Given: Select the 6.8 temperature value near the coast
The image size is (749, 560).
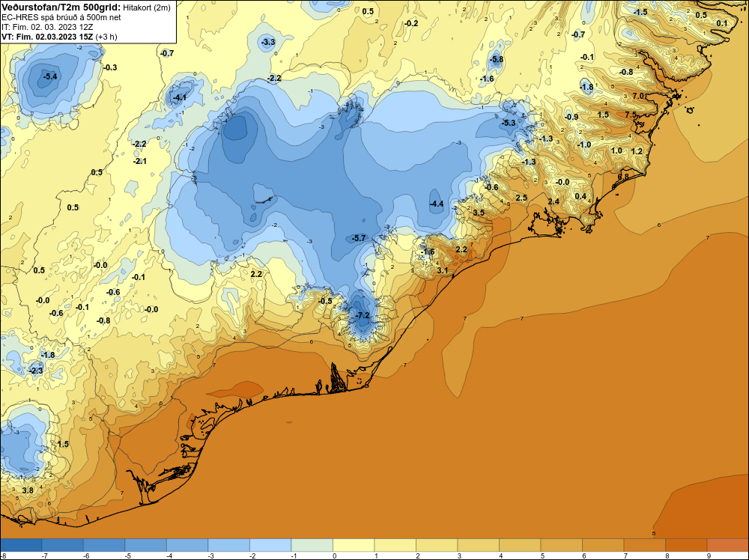Looking at the screenshot, I should (623, 176).
